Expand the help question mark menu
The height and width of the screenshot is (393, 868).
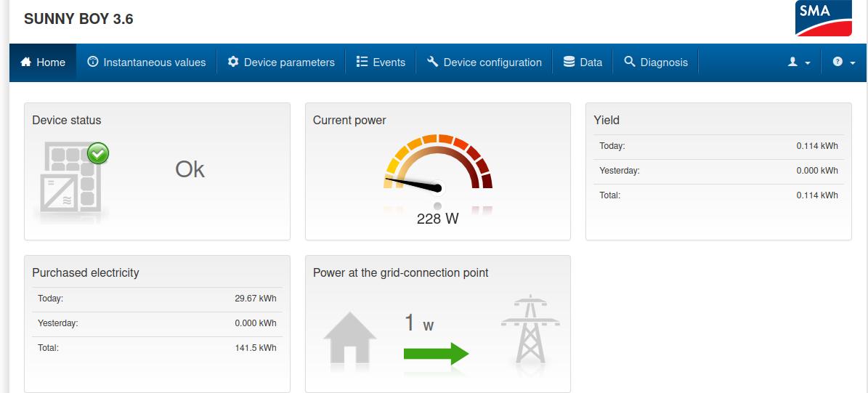843,62
